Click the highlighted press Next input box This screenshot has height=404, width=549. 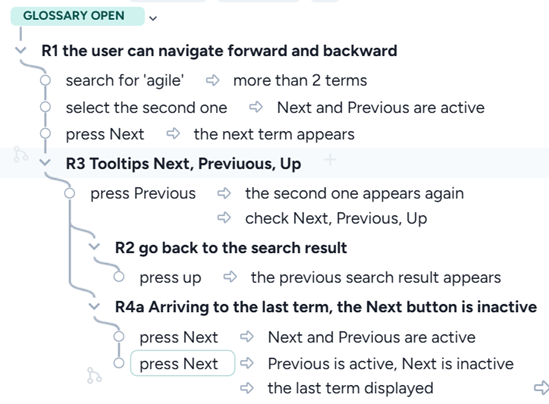coord(182,363)
